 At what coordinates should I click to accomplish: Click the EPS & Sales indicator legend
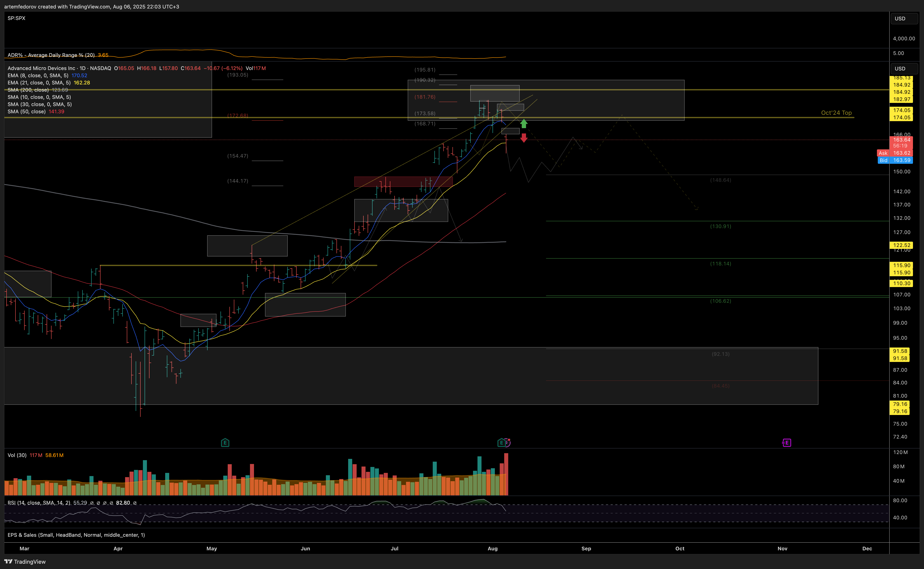pos(76,535)
